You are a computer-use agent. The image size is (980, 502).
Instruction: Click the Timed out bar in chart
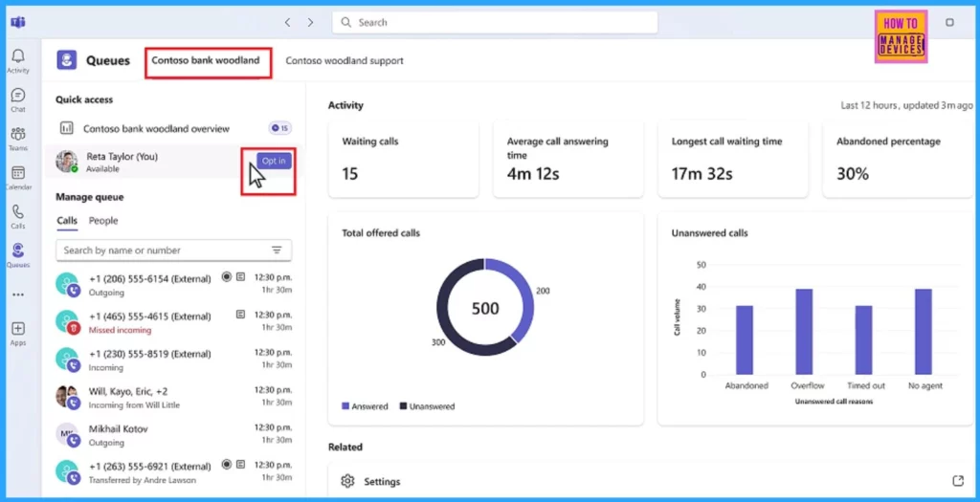[864, 339]
